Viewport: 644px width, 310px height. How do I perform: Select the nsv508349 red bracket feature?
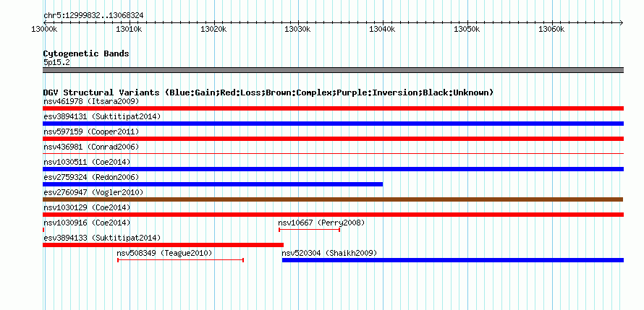click(181, 260)
